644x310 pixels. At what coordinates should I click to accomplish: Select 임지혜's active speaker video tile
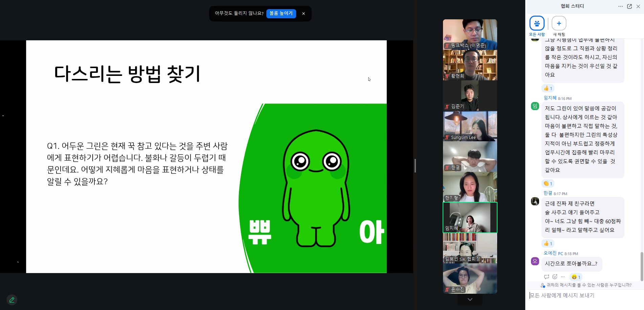pyautogui.click(x=470, y=218)
